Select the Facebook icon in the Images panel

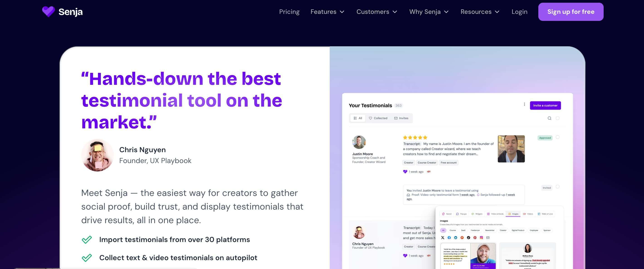coord(449,238)
